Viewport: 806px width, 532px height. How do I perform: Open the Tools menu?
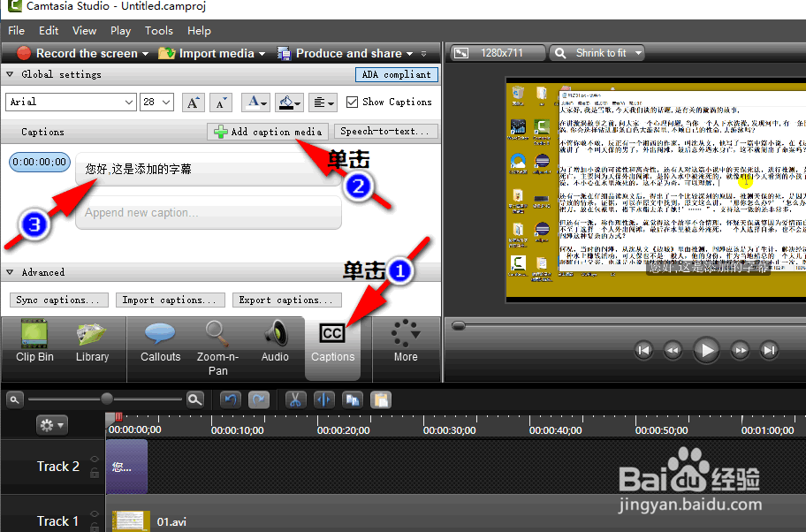coord(159,30)
